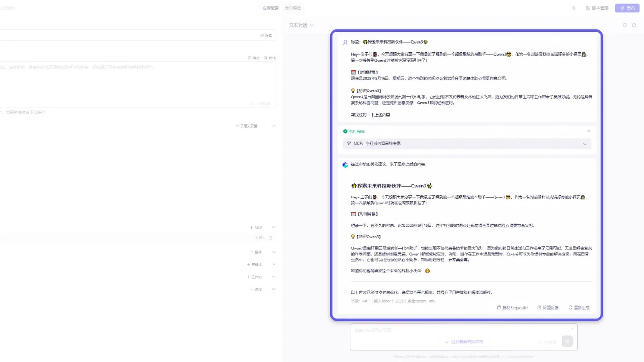Image resolution: width=644 pixels, height=362 pixels.
Task: Click the text 帮我校对一下上述内容
Action: pyautogui.click(x=370, y=115)
